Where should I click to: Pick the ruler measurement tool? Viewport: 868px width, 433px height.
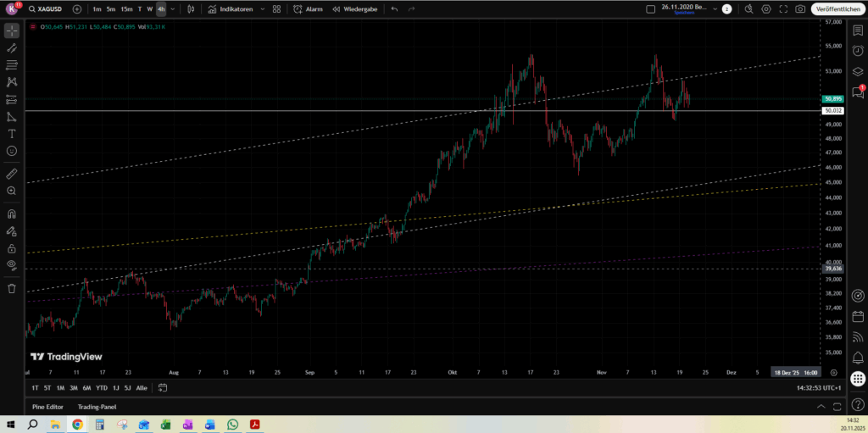click(12, 174)
